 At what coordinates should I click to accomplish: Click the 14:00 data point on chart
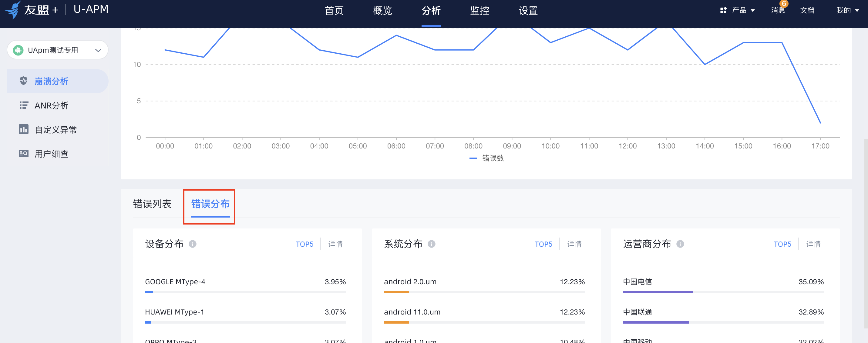coord(705,64)
